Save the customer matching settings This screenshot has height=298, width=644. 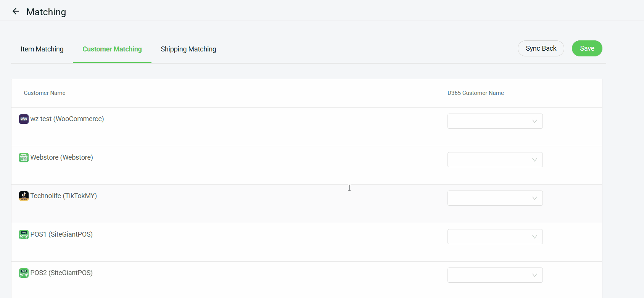[587, 48]
